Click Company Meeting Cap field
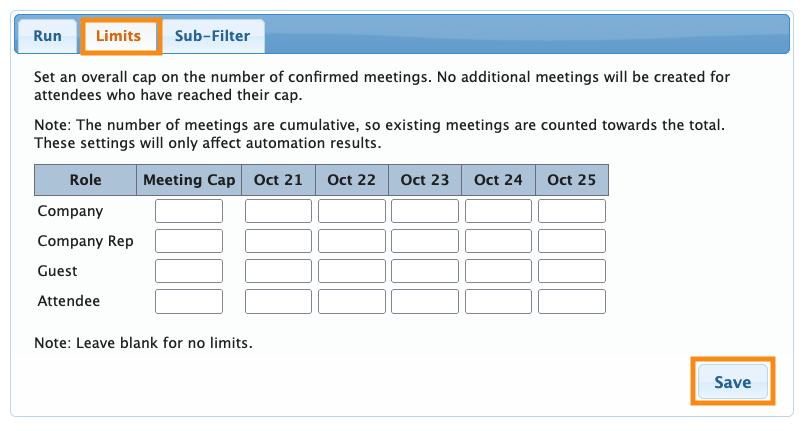 click(189, 211)
